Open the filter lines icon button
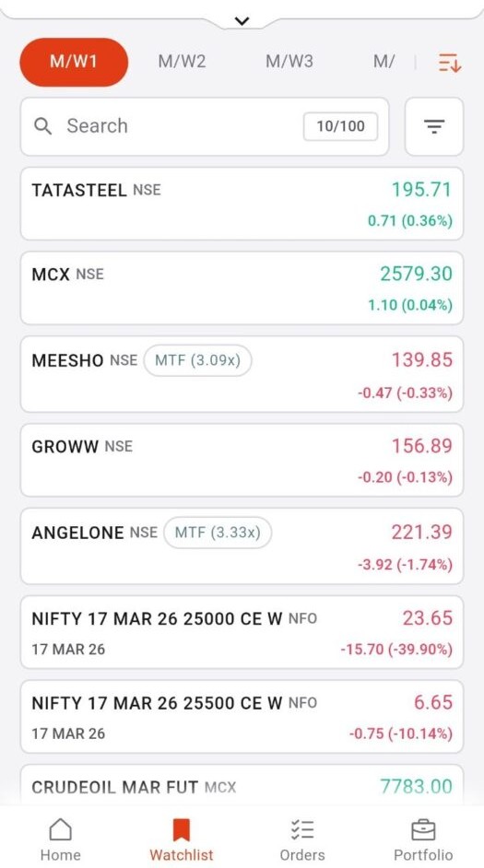This screenshot has width=484, height=868. tap(434, 126)
